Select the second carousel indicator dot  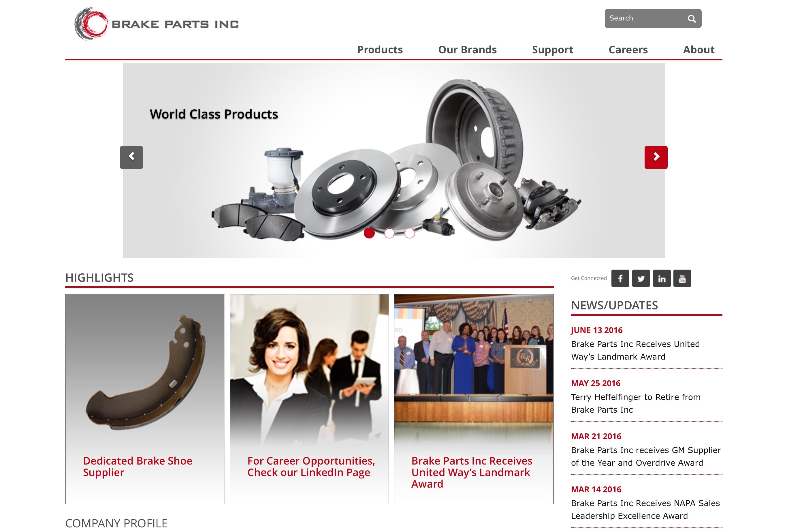(x=389, y=233)
